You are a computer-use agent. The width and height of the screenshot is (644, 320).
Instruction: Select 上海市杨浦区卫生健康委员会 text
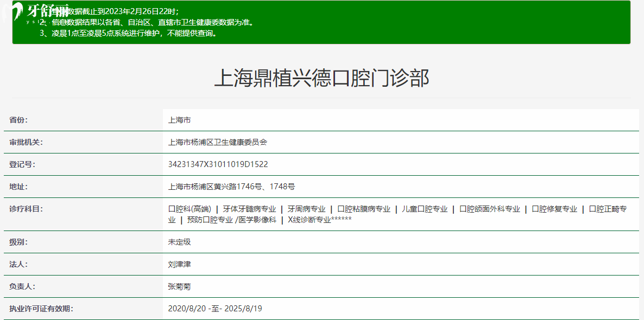(218, 142)
